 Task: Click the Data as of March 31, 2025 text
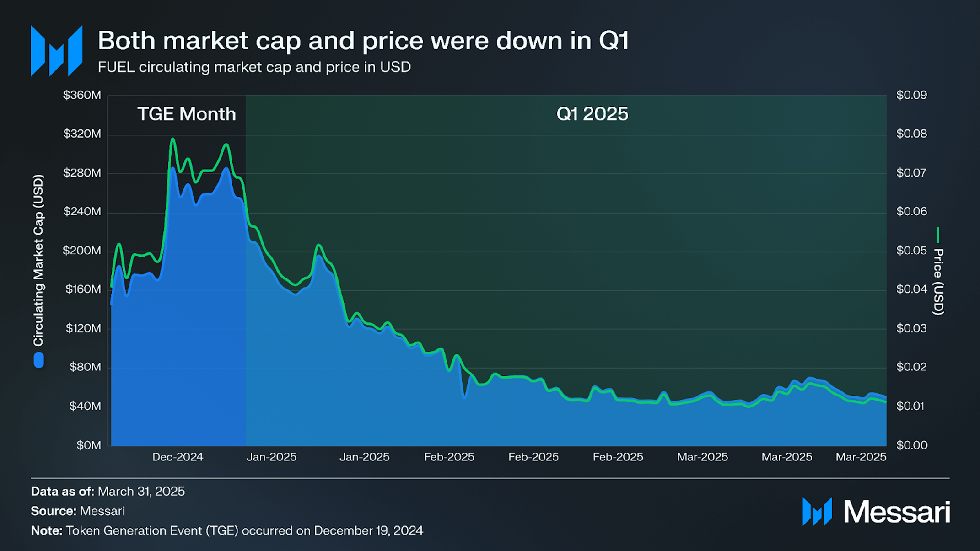tap(108, 492)
